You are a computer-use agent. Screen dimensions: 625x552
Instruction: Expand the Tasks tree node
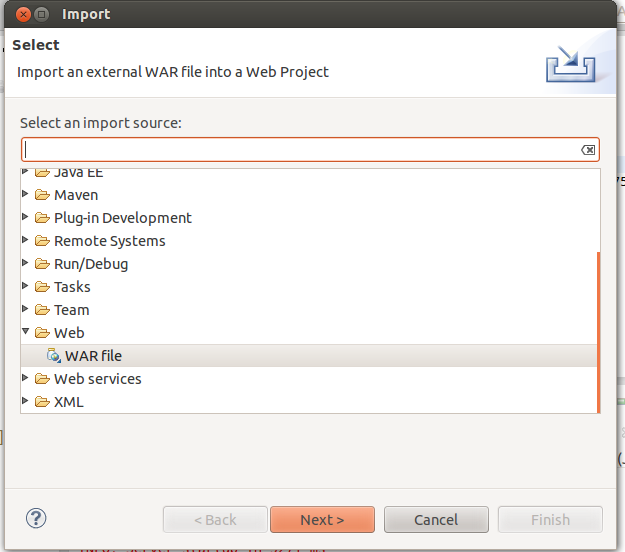coord(26,287)
